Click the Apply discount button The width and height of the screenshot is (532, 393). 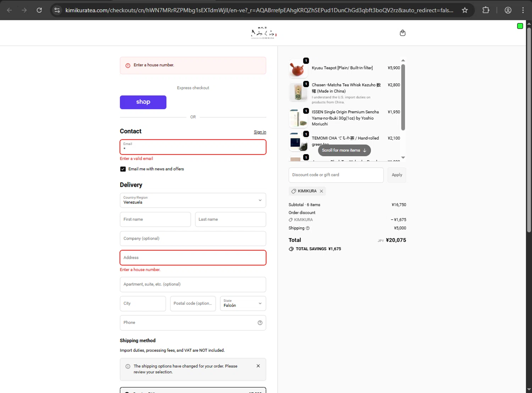397,175
